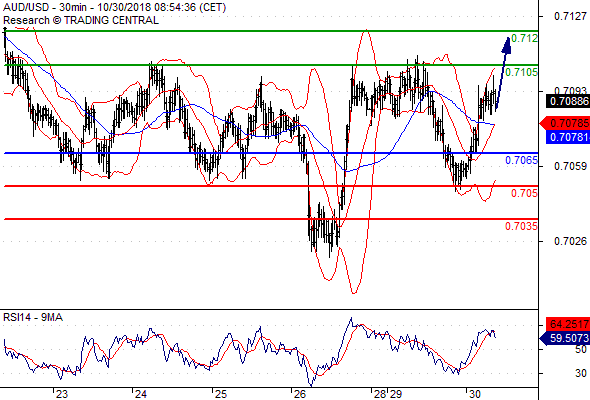Click the dark blue forecast arrow head
Viewport: 590px width, 400px height.
pyautogui.click(x=506, y=45)
